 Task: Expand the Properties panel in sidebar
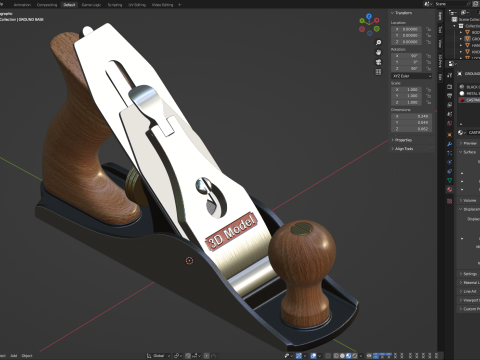(402, 140)
